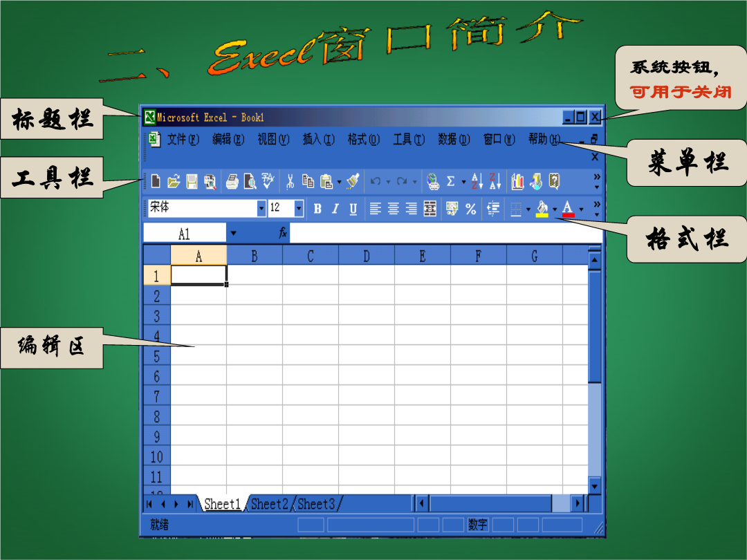Image resolution: width=747 pixels, height=560 pixels.
Task: Apply Currency style icon
Action: 452,209
